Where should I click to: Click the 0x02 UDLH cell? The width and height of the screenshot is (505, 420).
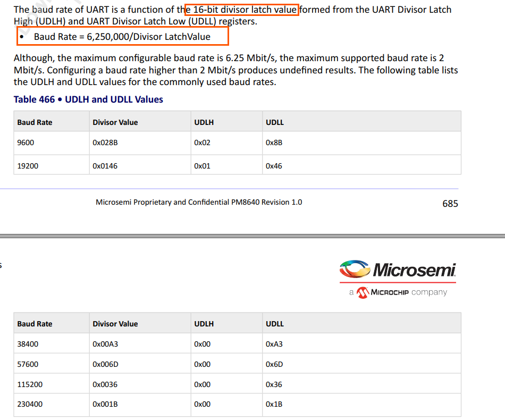point(227,142)
